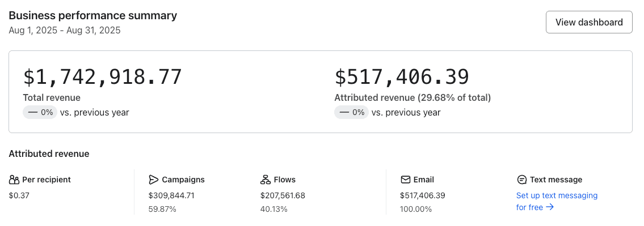Follow the Set up text messaging link
The image size is (644, 226).
[x=557, y=202]
